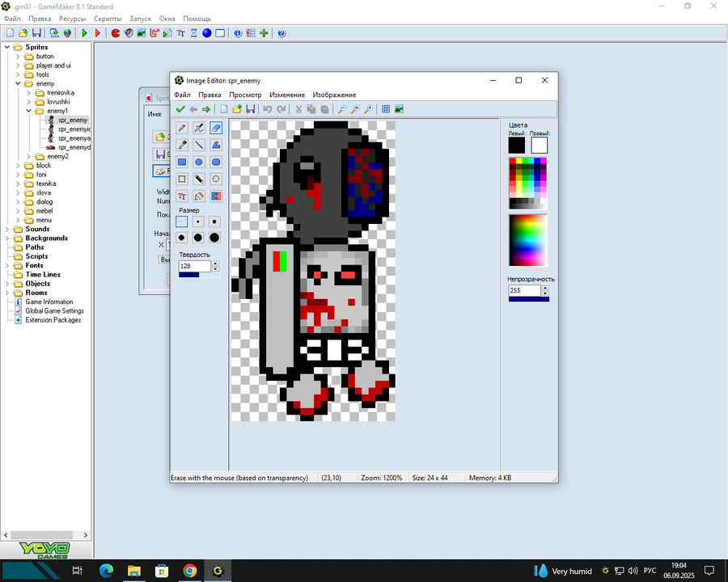Image resolution: width=728 pixels, height=582 pixels.
Task: Pick the largest brush size
Action: (214, 238)
